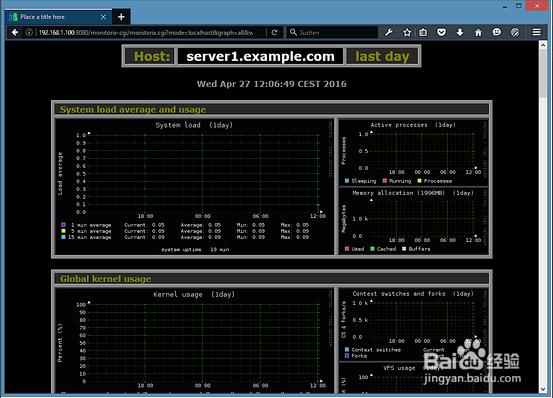Show bookmarks list clipboard icon
Viewport: 553px width, 398px height.
(x=423, y=32)
